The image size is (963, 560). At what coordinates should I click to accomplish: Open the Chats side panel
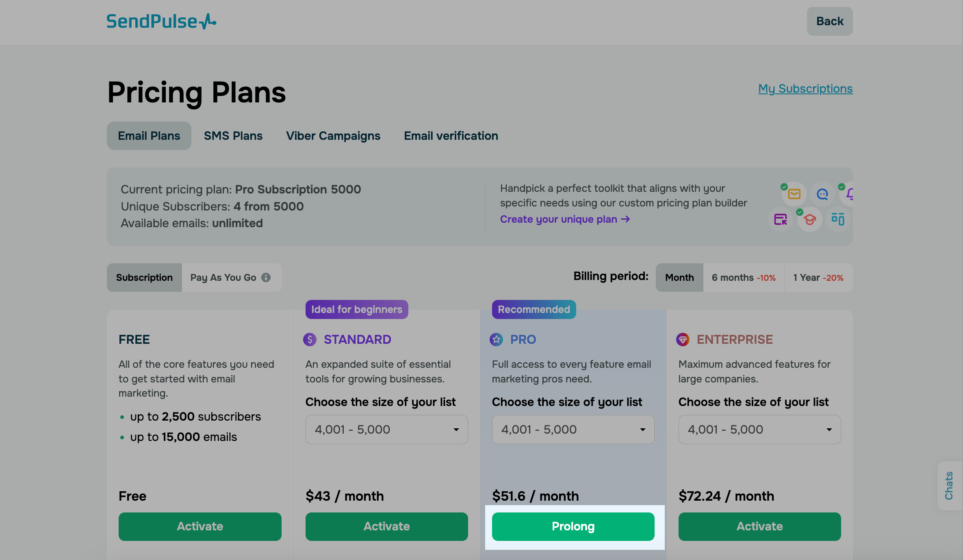pyautogui.click(x=949, y=486)
